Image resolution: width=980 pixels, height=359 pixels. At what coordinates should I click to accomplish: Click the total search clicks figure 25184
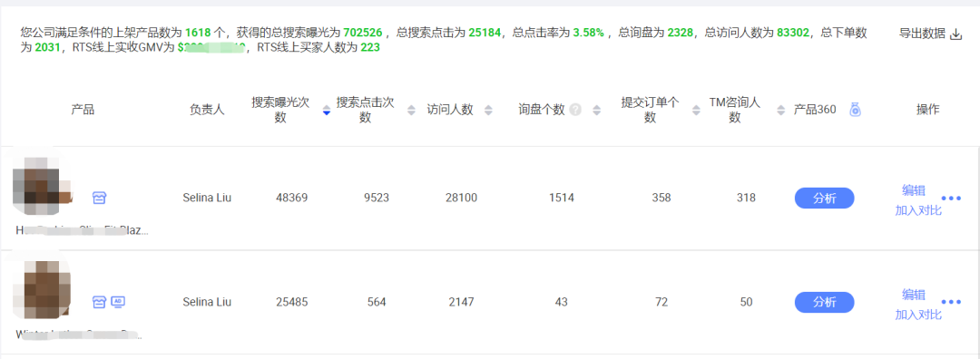485,34
